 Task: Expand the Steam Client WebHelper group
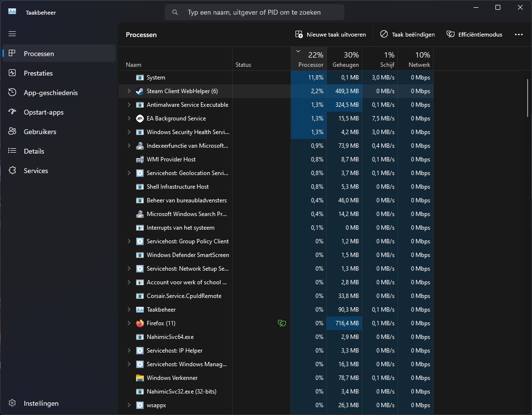pyautogui.click(x=129, y=91)
